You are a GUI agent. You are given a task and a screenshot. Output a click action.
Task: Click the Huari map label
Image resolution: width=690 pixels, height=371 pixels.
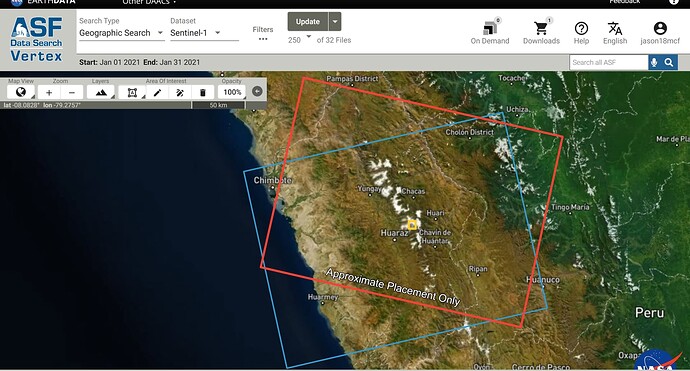coord(435,213)
